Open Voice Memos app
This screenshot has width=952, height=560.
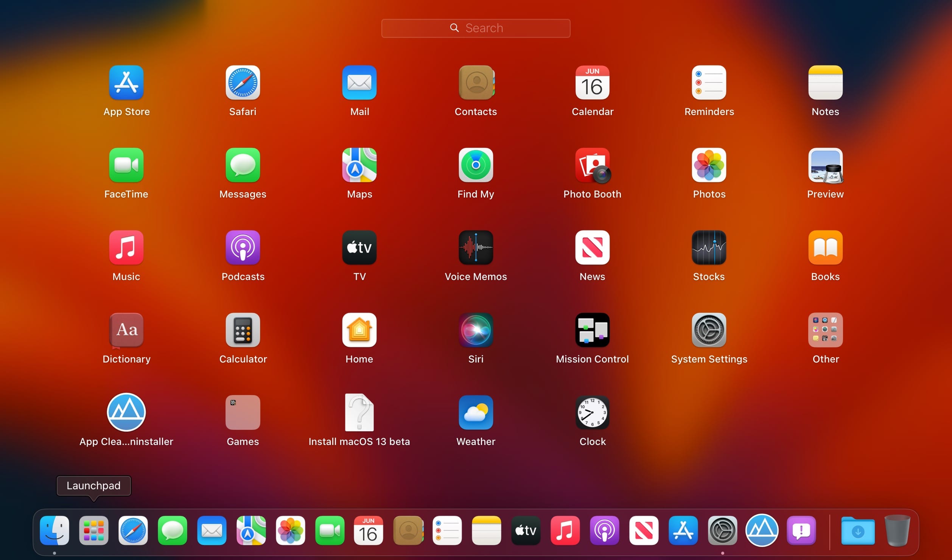(475, 248)
